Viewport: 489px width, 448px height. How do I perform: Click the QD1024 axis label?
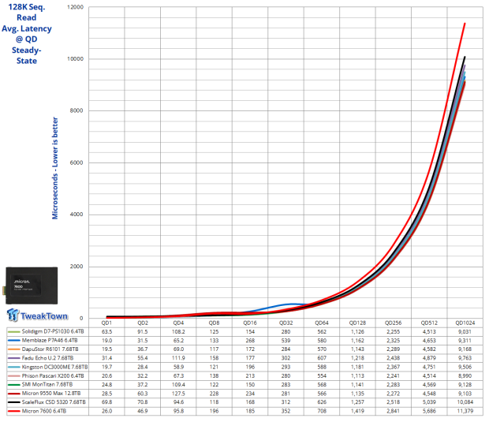[x=465, y=323]
